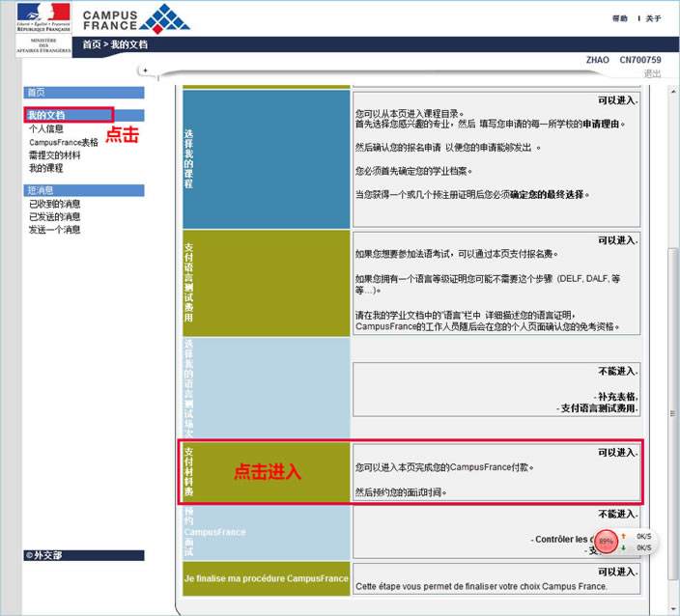Open 需提交的材料 in the sidebar
The image size is (680, 616).
click(55, 155)
